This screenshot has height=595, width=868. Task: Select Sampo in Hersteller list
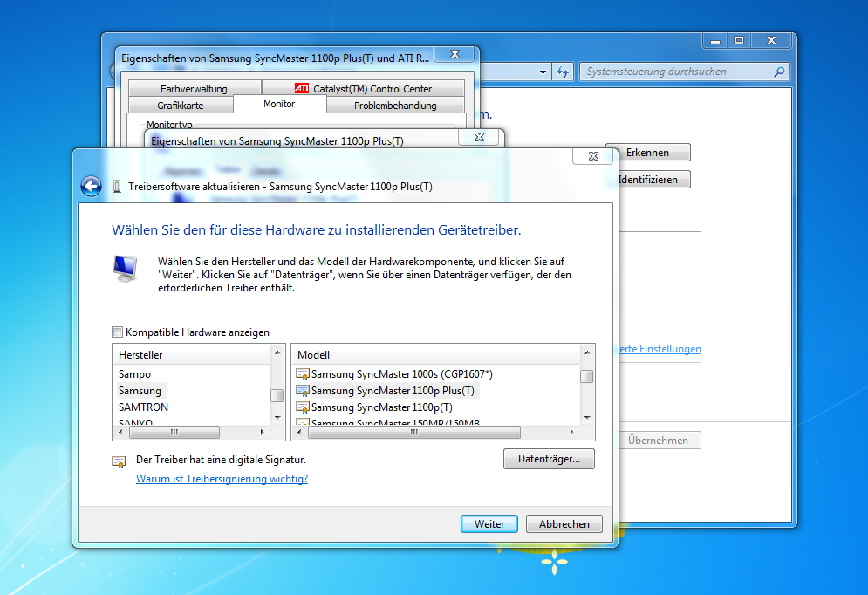coord(134,374)
